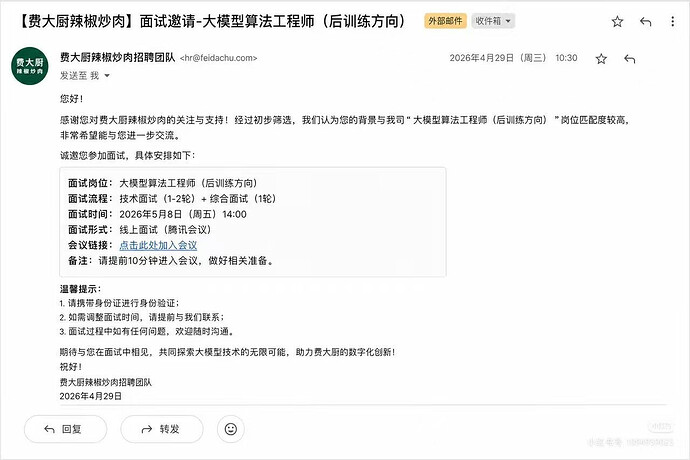Select the 备注 请提前10分钟 line
The height and width of the screenshot is (460, 690).
(x=171, y=261)
